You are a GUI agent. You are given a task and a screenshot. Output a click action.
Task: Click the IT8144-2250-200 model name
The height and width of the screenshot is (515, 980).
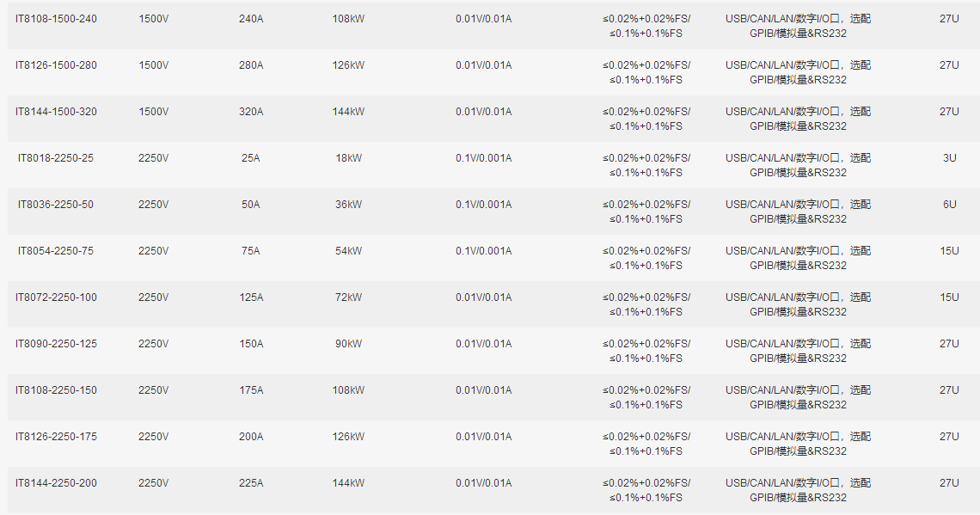click(x=56, y=483)
